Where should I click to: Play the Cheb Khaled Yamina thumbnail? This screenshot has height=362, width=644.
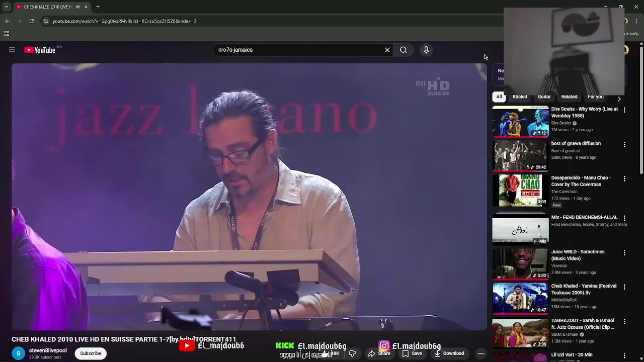[520, 298]
